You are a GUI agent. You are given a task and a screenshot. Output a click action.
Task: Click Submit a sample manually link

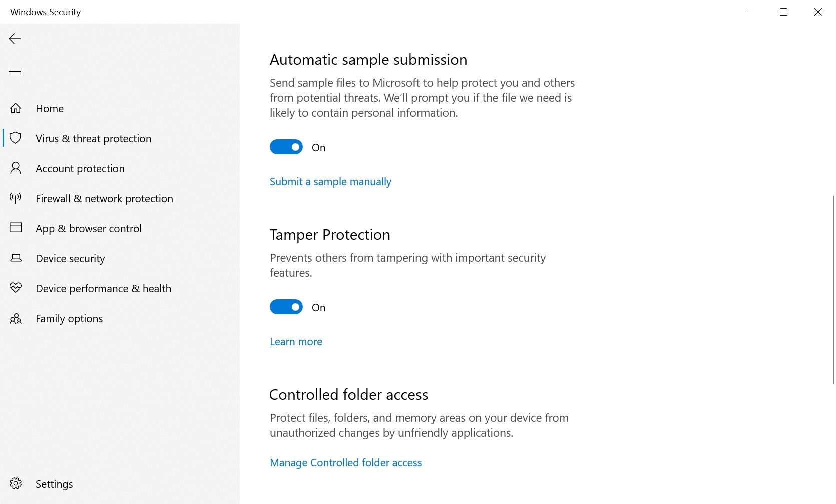coord(330,182)
